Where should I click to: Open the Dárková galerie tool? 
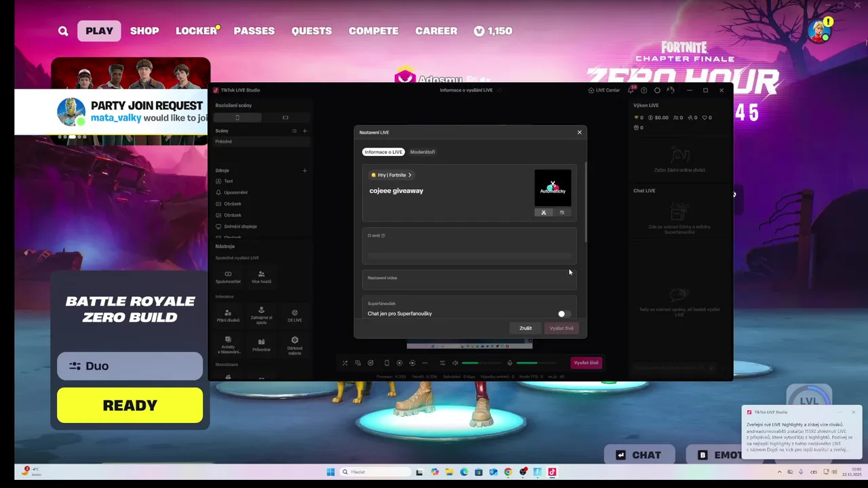(294, 345)
